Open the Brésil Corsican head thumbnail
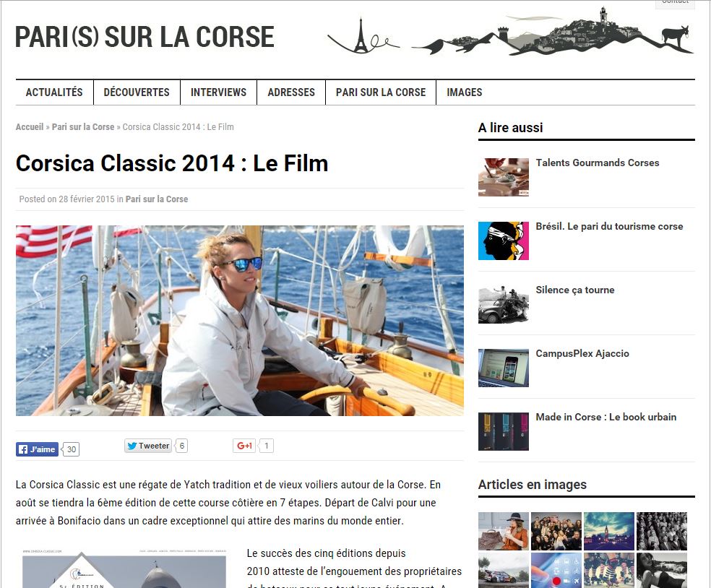This screenshot has height=588, width=711. click(x=504, y=241)
